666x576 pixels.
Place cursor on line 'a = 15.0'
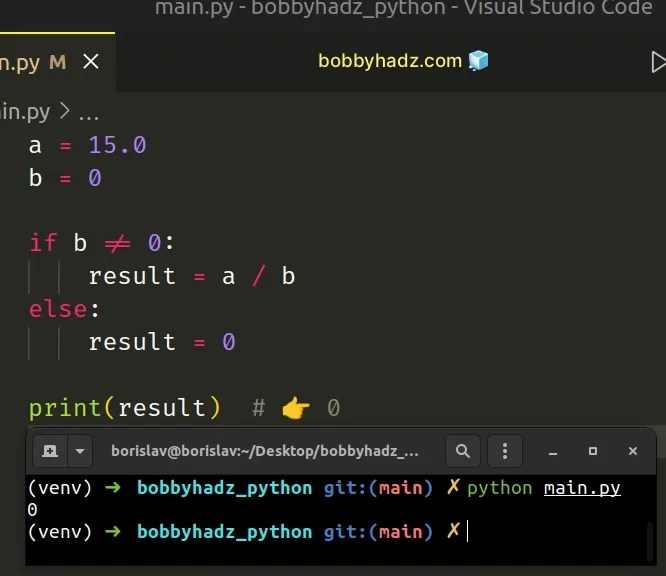87,145
